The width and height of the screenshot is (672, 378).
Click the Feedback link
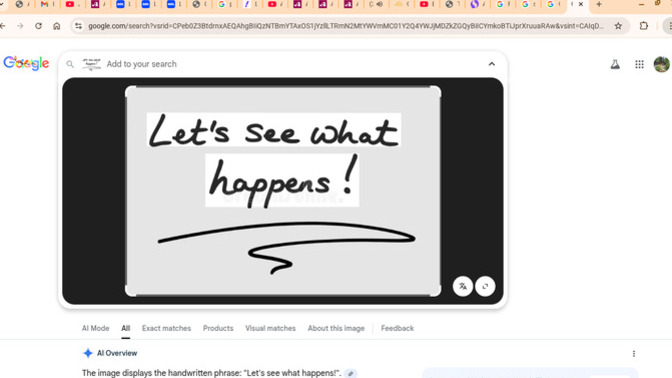coord(397,328)
